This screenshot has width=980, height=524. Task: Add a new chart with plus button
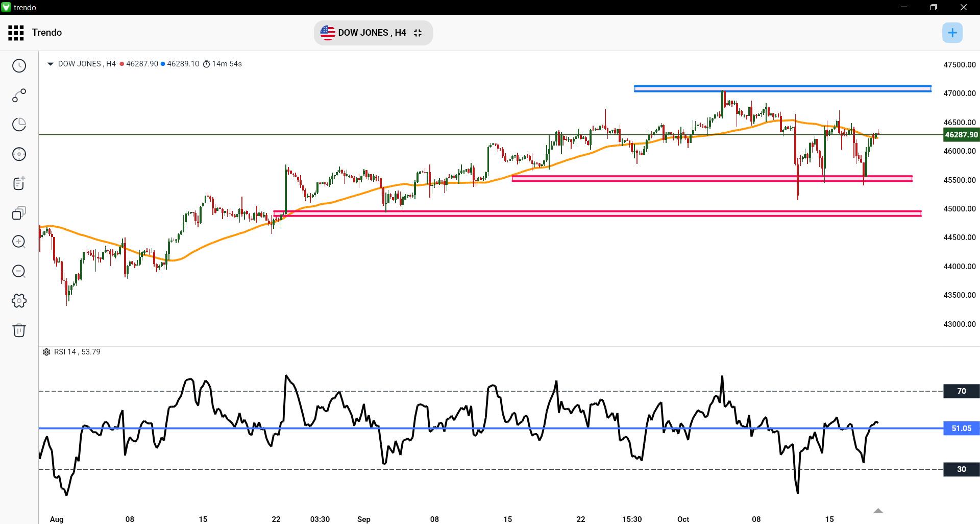(952, 33)
